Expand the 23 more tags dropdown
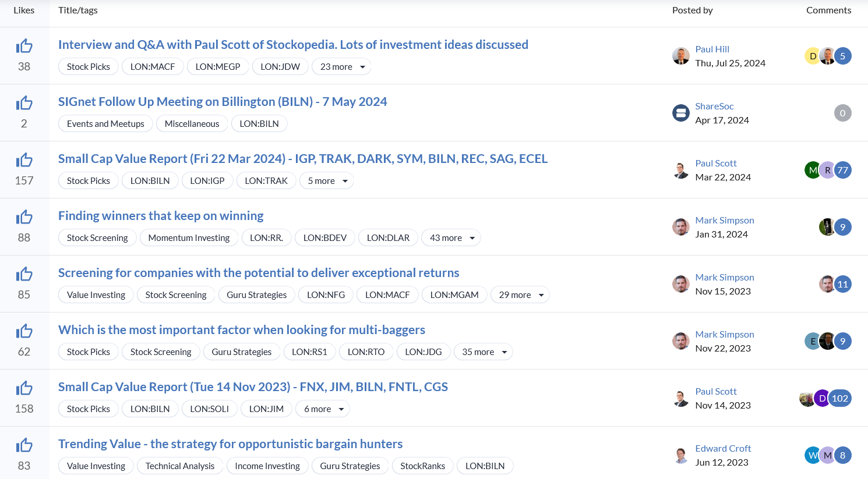 pyautogui.click(x=341, y=67)
